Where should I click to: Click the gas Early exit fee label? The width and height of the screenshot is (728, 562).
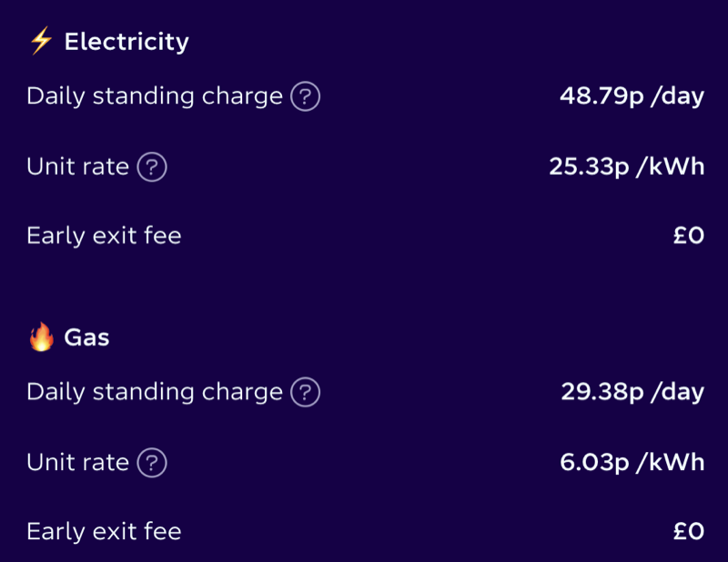point(104,532)
